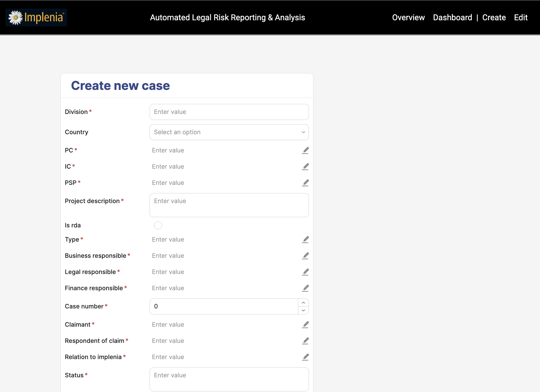Click Relation to implenia pencil icon
540x392 pixels.
click(305, 357)
